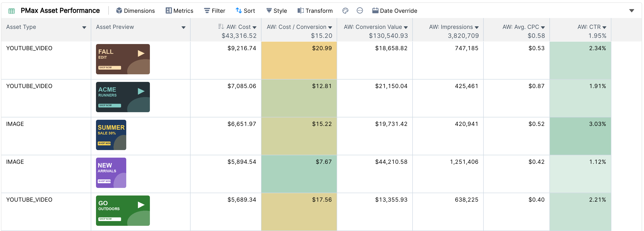644x231 pixels.
Task: Click the 1,251,406 impressions value
Action: click(x=464, y=162)
